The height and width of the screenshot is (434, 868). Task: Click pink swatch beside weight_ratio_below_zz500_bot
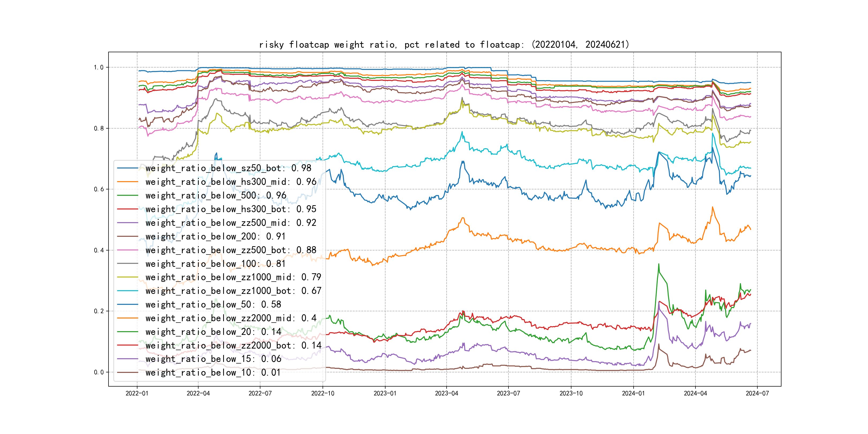click(127, 250)
